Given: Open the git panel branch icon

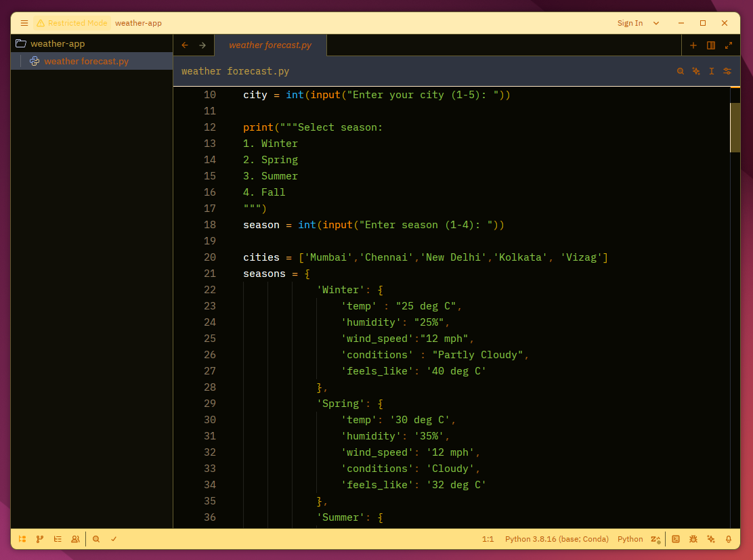Looking at the screenshot, I should [x=40, y=539].
